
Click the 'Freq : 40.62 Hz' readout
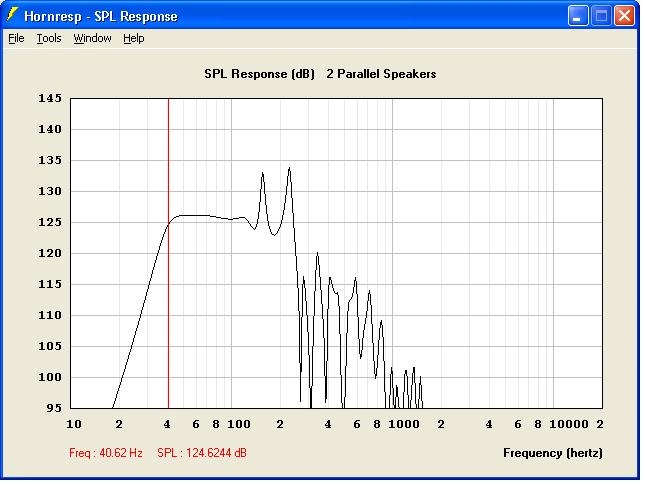106,453
